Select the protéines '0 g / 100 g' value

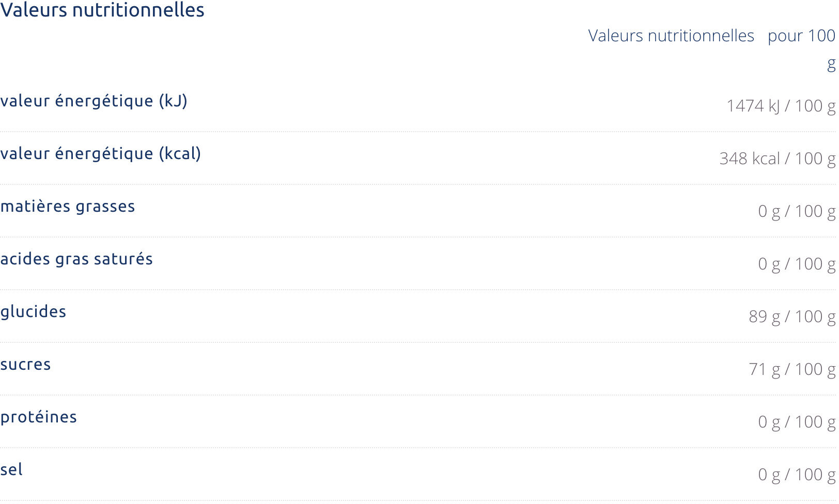click(797, 422)
